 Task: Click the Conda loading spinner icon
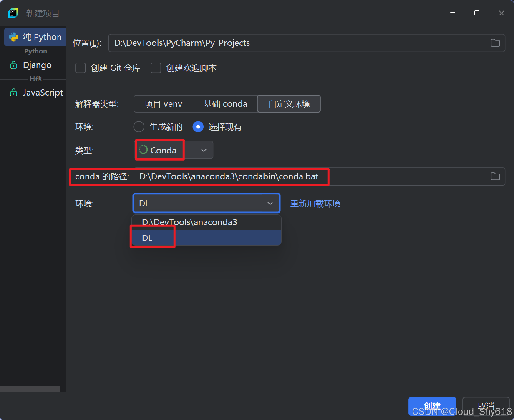(143, 150)
